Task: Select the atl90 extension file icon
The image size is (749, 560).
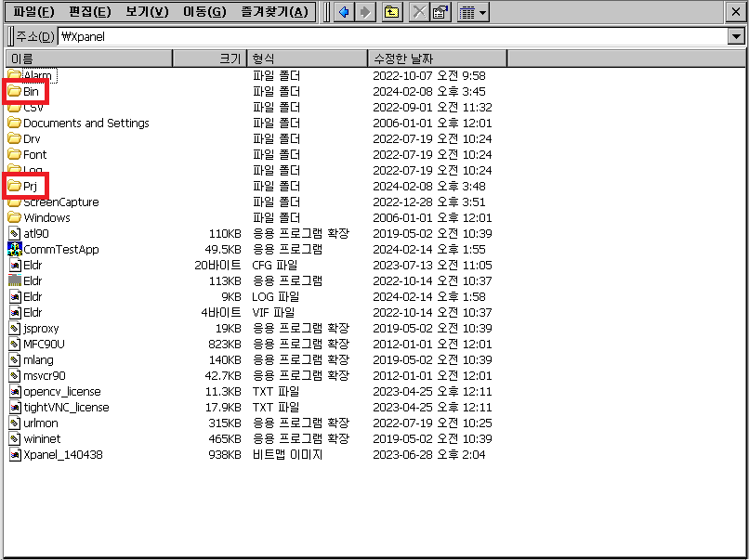Action: (15, 233)
